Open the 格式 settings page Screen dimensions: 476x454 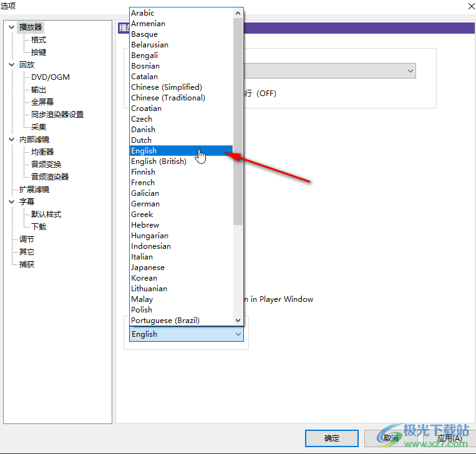(x=39, y=40)
